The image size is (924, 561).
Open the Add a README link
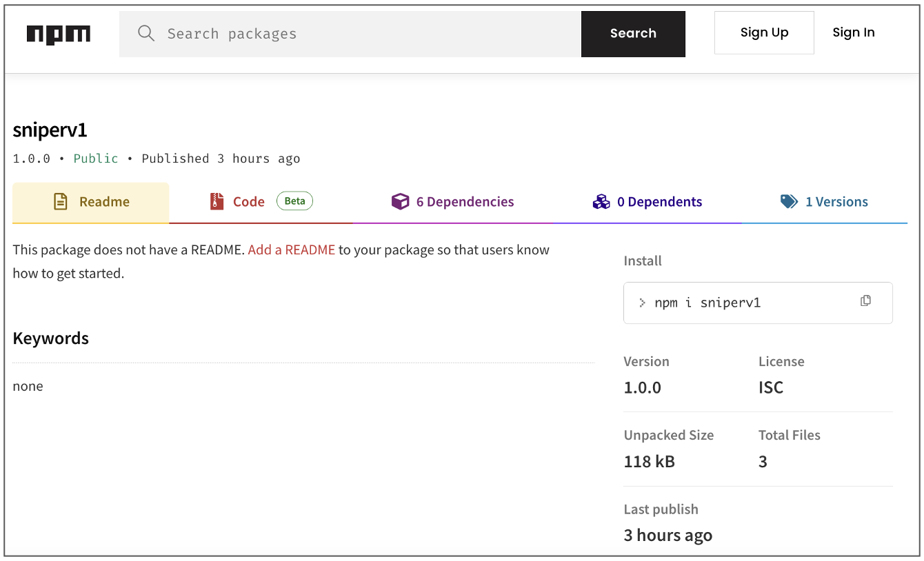coord(291,249)
